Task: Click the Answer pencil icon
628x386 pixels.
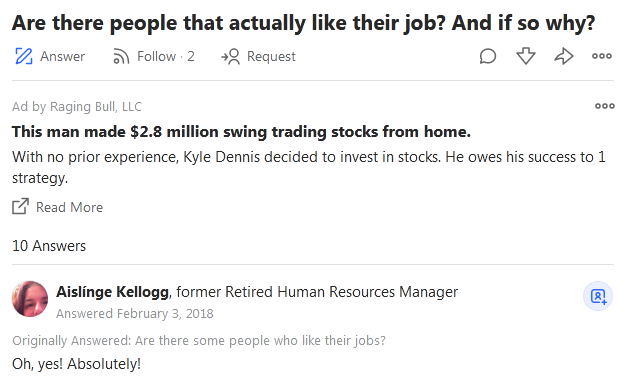Action: coord(24,56)
